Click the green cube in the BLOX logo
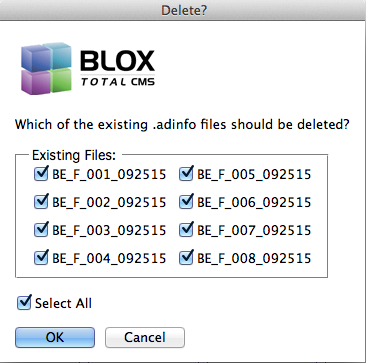This screenshot has height=363, width=366. 61,80
